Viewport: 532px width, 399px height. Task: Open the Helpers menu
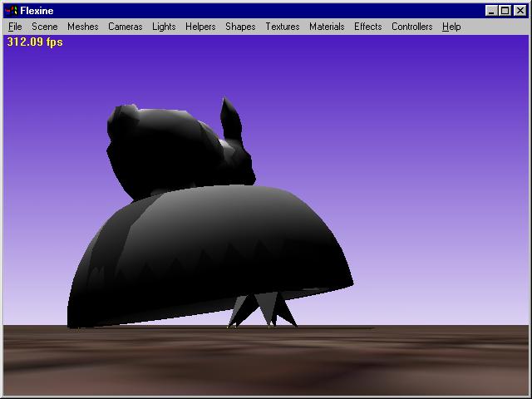(x=200, y=27)
